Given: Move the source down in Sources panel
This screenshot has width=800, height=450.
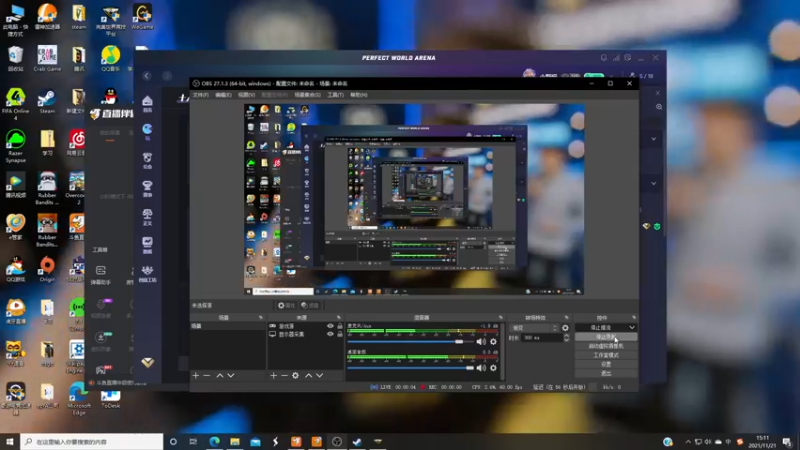Looking at the screenshot, I should (x=320, y=376).
